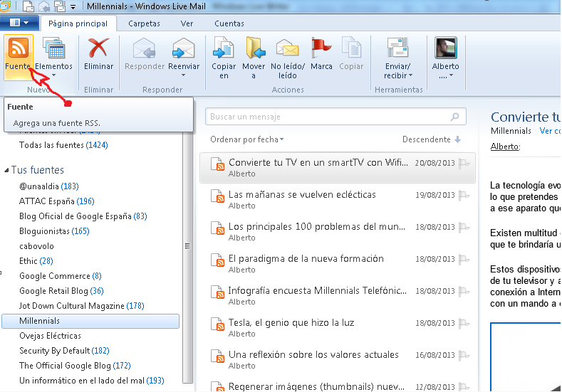
Task: Open Ordenar por fecha sort dropdown
Action: click(x=246, y=139)
